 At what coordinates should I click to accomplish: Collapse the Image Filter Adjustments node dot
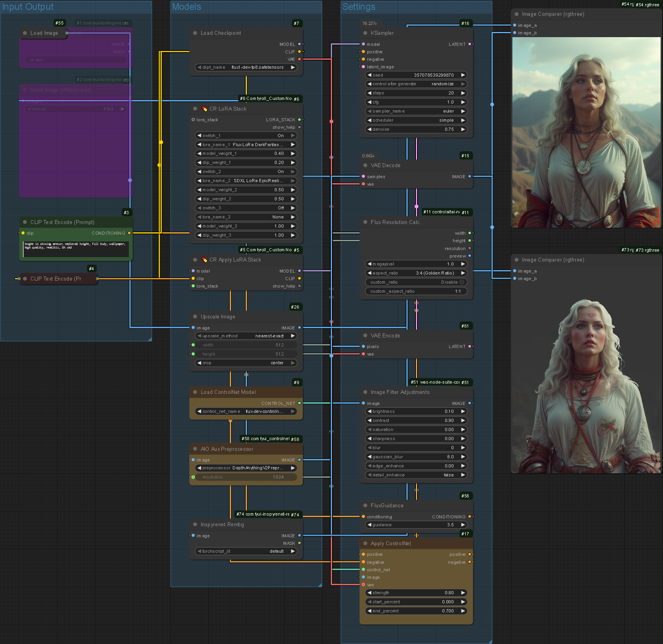pos(365,392)
